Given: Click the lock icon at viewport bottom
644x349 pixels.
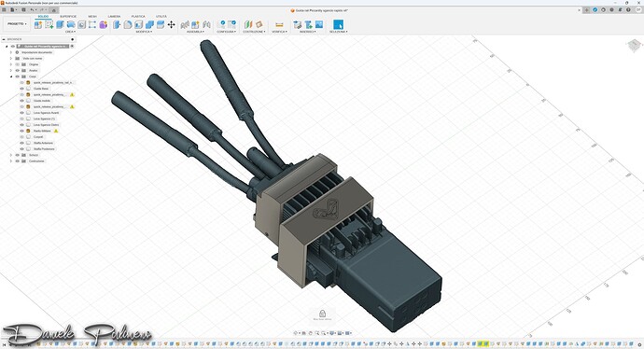Looking at the screenshot, I should 322,314.
